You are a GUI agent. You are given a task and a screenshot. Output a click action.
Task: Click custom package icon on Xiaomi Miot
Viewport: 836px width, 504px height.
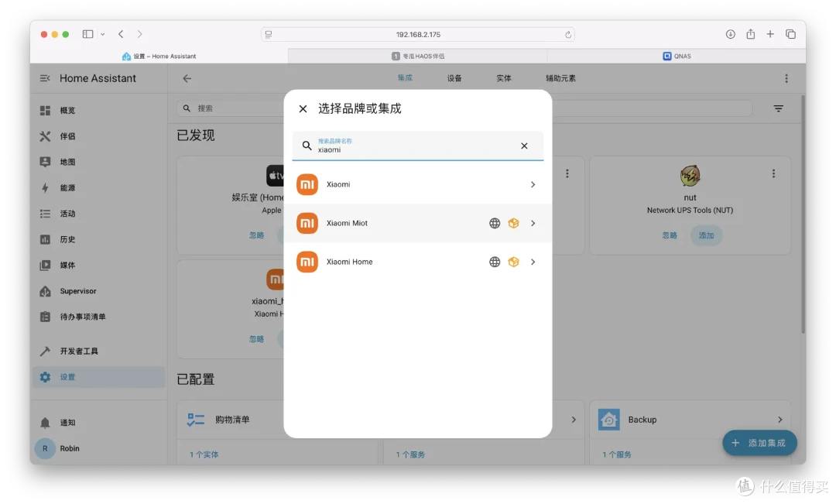pos(513,223)
